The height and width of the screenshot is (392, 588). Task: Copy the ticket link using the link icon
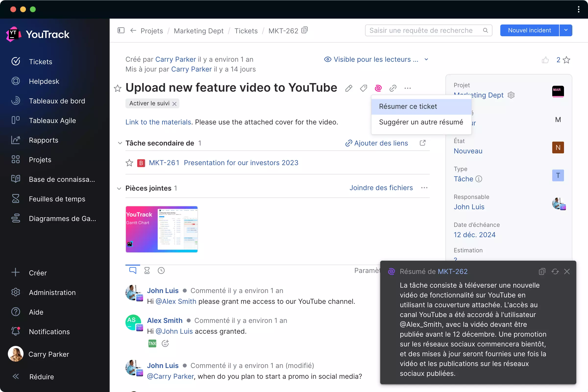[393, 88]
